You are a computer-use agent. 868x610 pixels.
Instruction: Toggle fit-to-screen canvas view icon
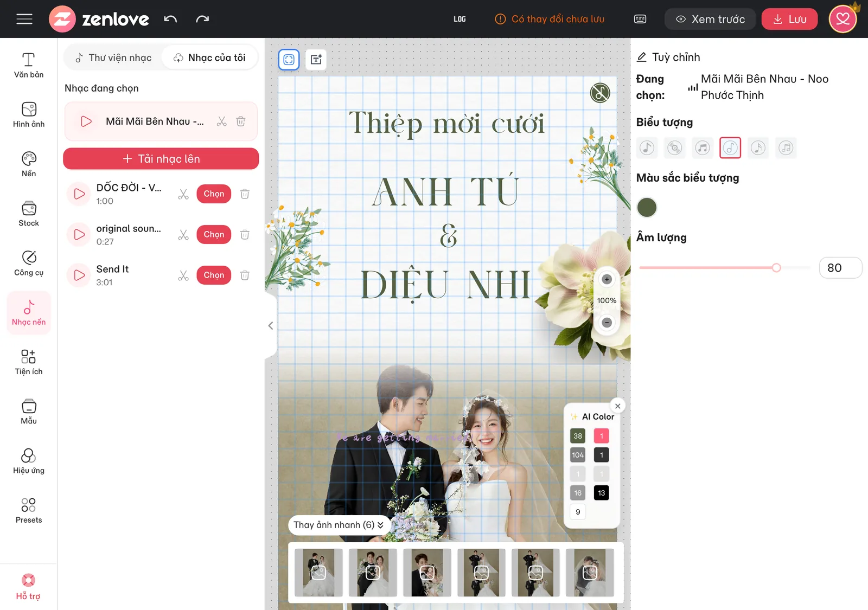(289, 59)
